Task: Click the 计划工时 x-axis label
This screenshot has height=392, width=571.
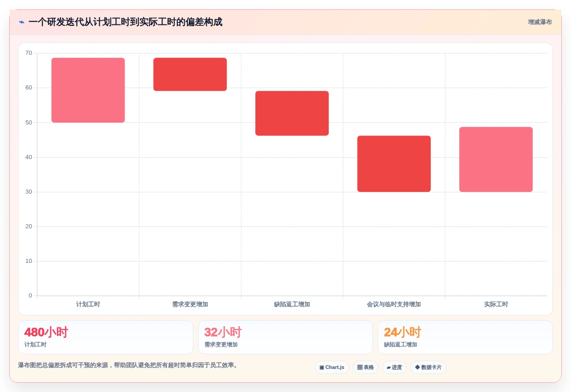Action: click(88, 304)
